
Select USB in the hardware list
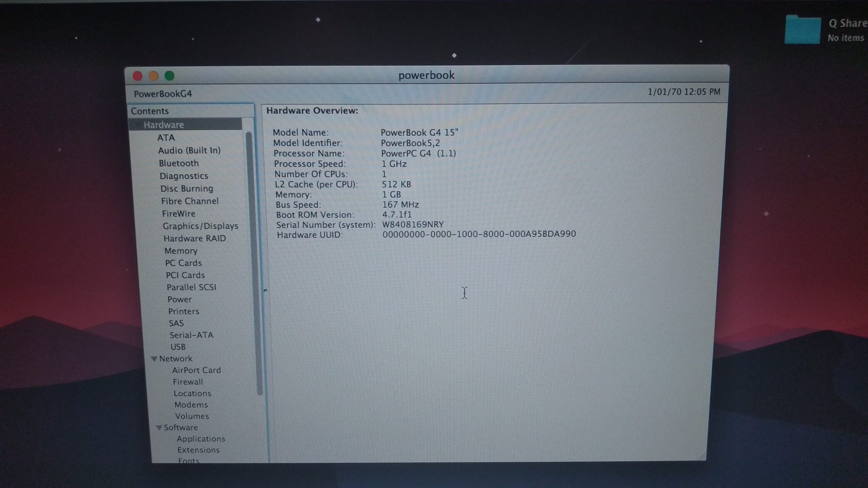[x=178, y=347]
